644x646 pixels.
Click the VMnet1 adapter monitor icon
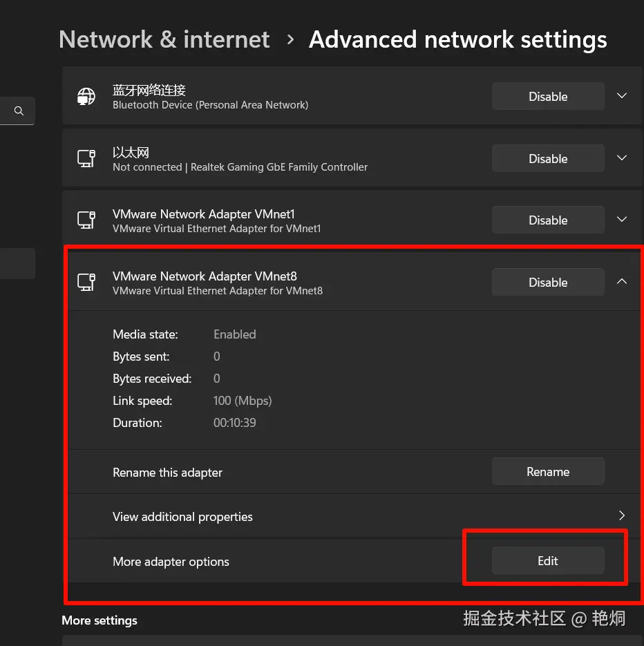click(x=86, y=220)
